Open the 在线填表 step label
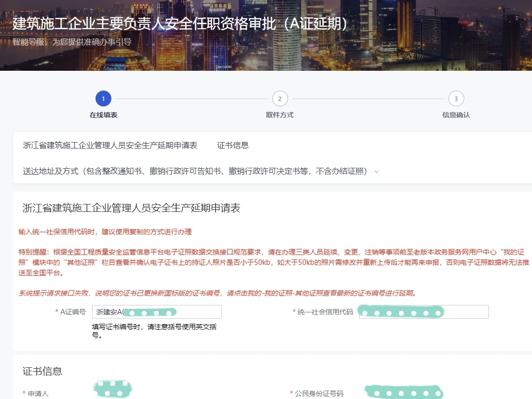532x399 pixels. [x=103, y=115]
